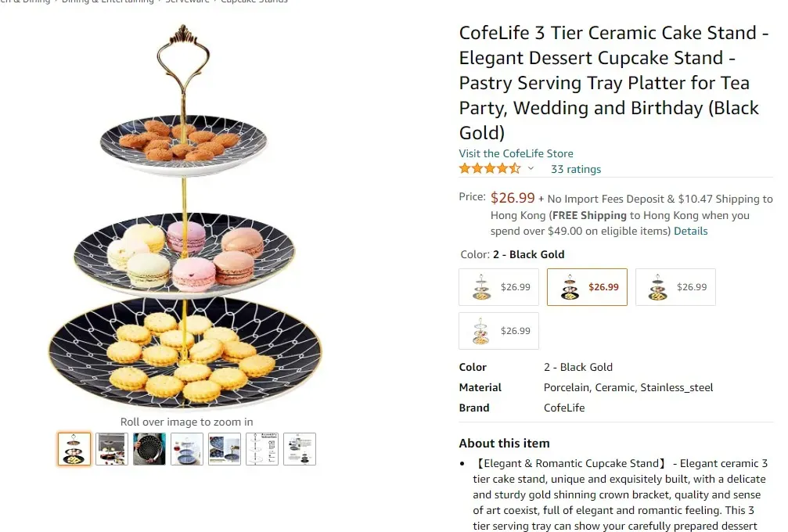Open shipping Details link
Image resolution: width=788 pixels, height=532 pixels.
click(x=690, y=231)
